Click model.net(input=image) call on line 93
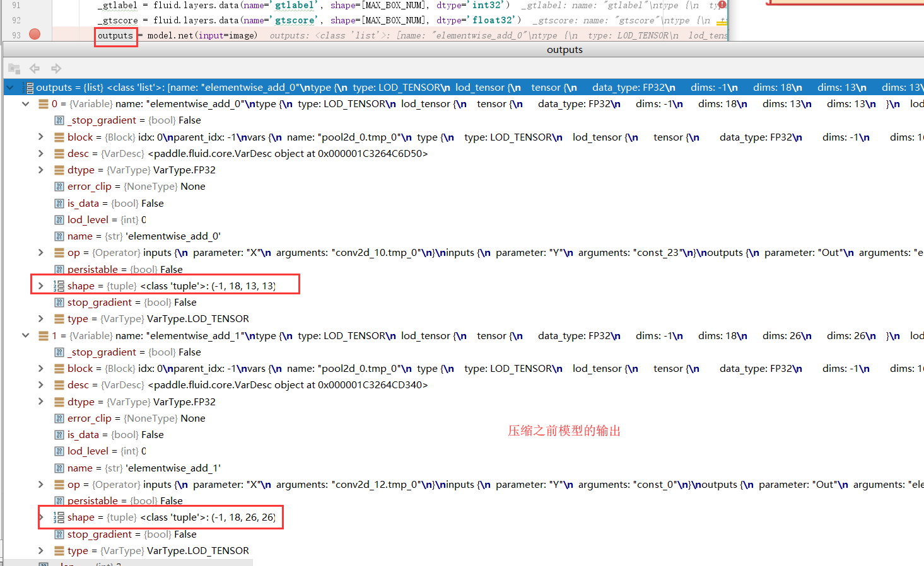The image size is (924, 566). coord(202,35)
